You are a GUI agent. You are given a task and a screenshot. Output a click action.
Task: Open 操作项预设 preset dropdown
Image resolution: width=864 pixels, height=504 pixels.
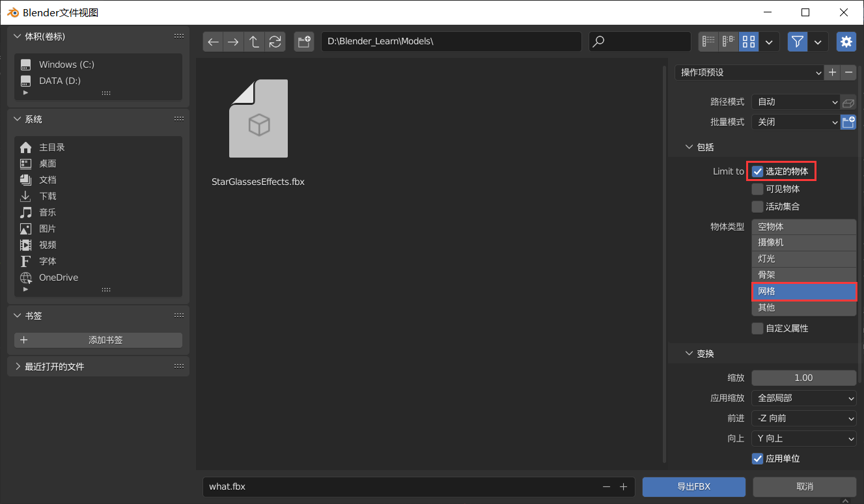[x=749, y=72]
